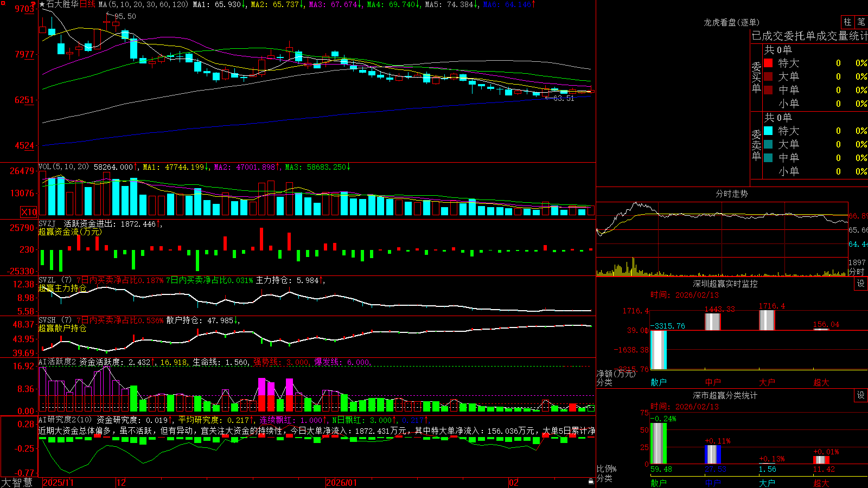Click the 2026/01 marker on the date axis
Viewport: 868px width, 488px height.
[x=342, y=483]
